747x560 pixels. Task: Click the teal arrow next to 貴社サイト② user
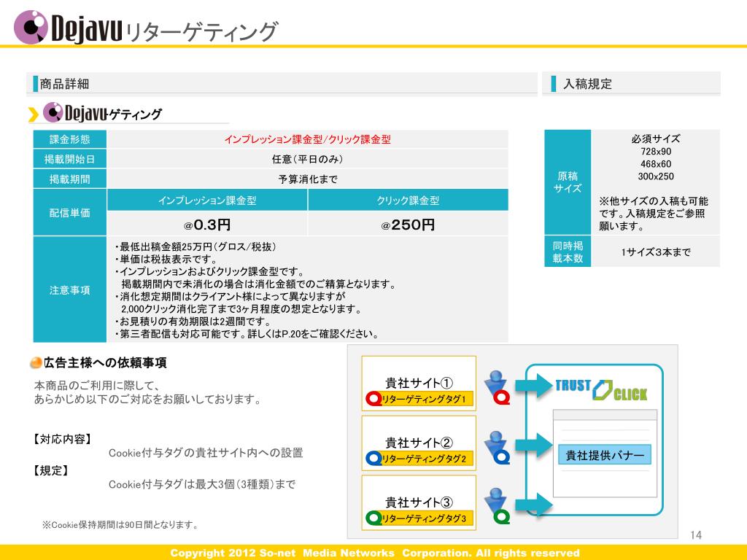click(x=533, y=446)
